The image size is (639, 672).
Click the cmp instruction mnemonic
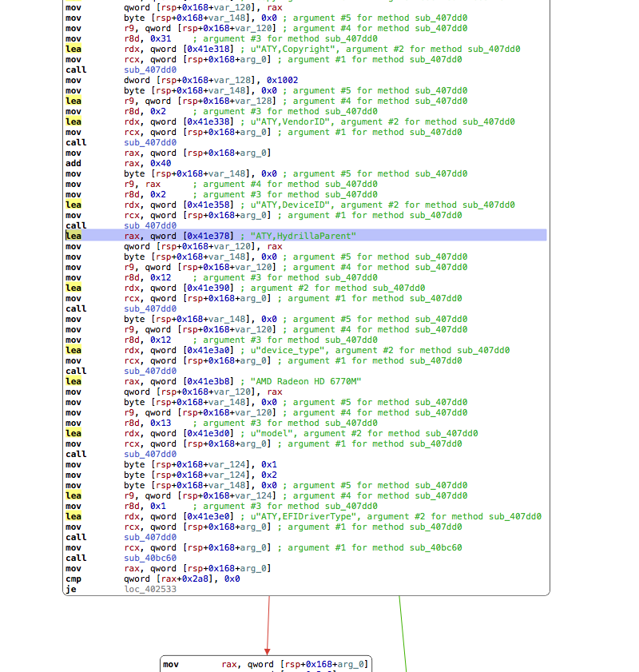(73, 579)
